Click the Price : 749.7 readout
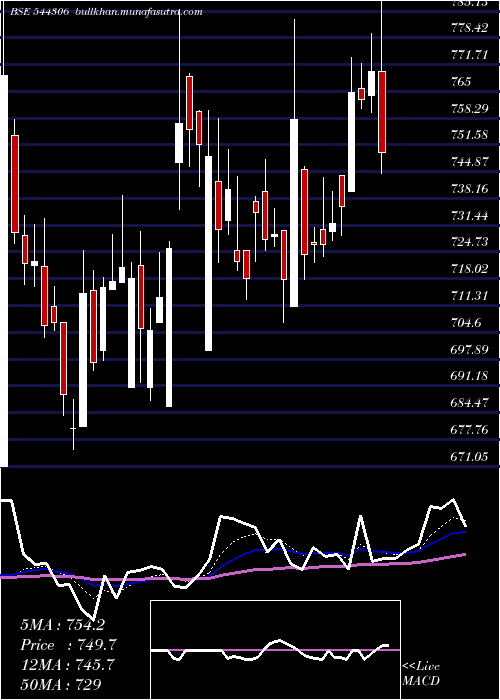500x700 pixels. coord(69,645)
